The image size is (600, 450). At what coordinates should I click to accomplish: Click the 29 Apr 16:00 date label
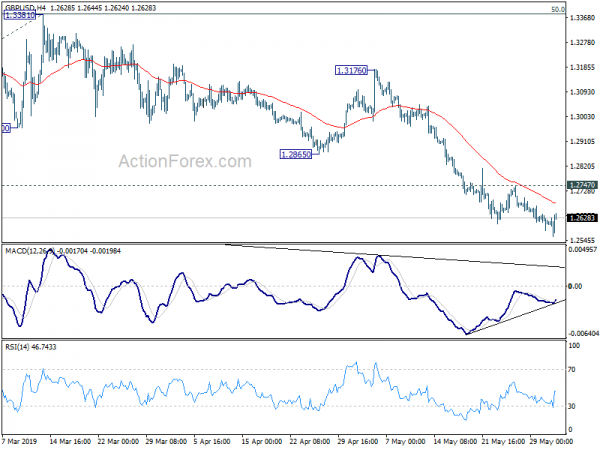pyautogui.click(x=358, y=442)
